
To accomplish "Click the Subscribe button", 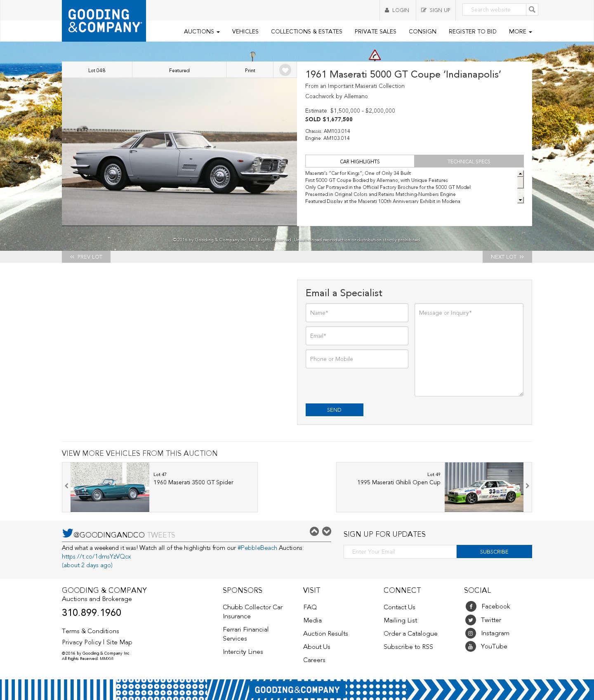I will click(494, 552).
